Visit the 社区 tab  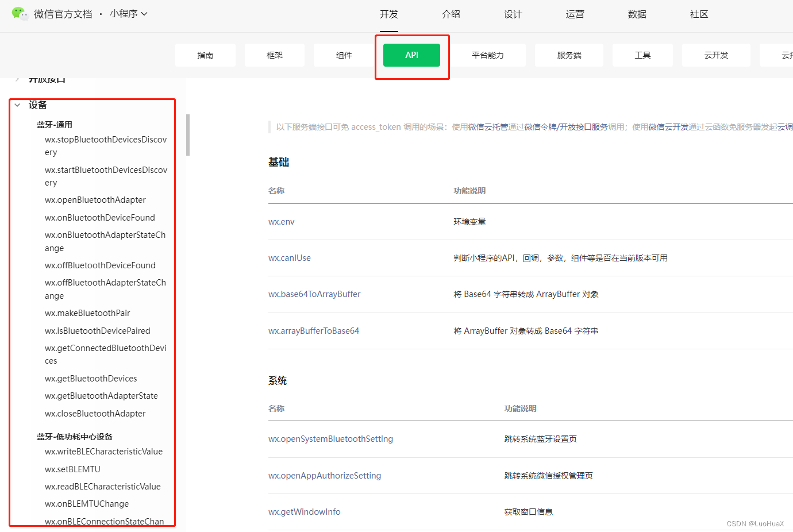(x=699, y=14)
